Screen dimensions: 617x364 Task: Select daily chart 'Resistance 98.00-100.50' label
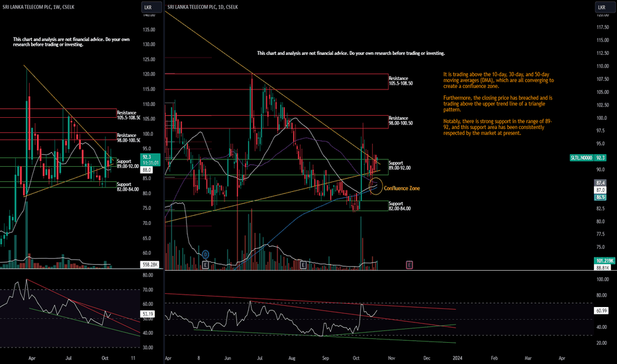point(401,120)
